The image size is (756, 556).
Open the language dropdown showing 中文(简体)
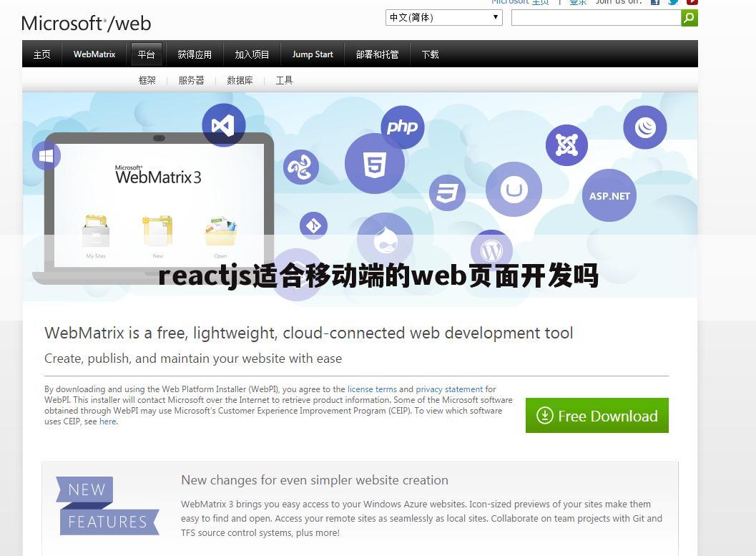click(x=443, y=17)
